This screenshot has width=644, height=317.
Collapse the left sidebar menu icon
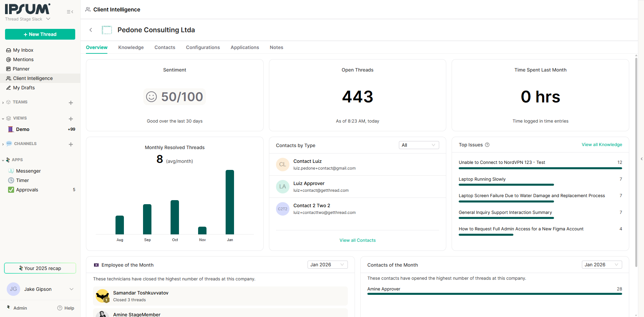point(70,12)
